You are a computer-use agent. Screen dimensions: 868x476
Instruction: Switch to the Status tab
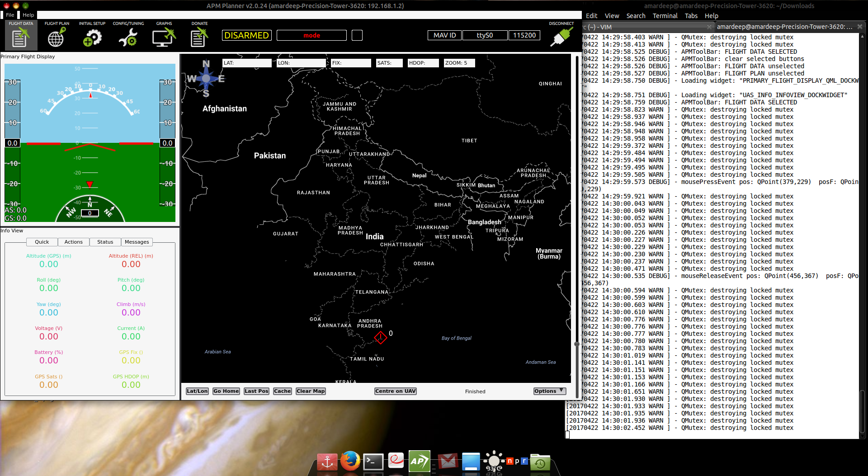105,242
